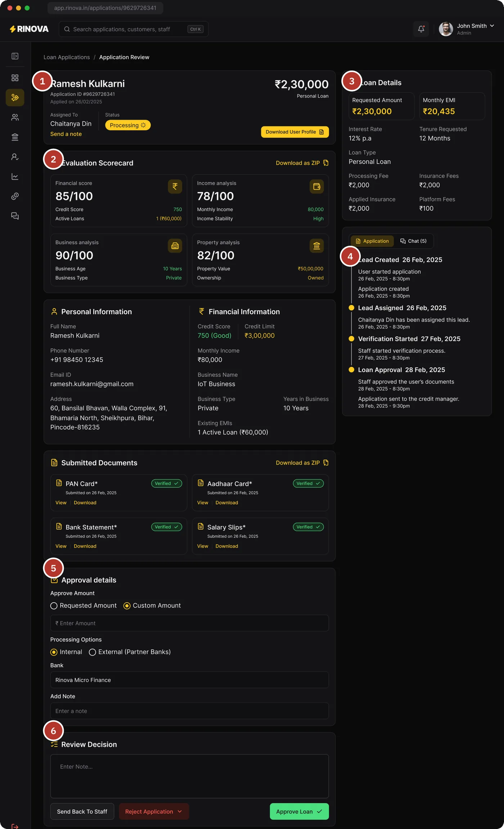
Task: Click the Financial score rupee icon
Action: [175, 186]
